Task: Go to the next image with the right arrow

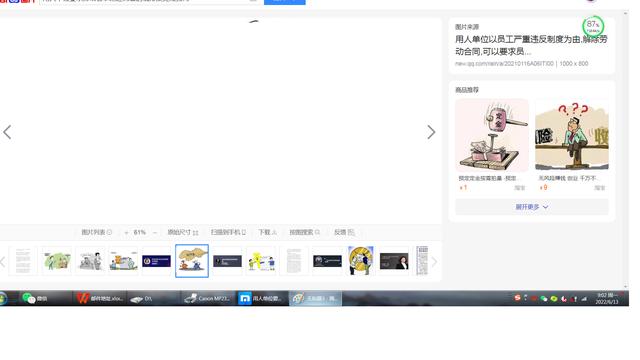Action: pos(431,132)
